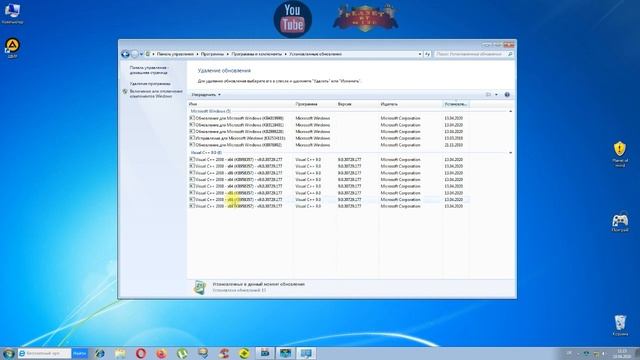This screenshot has height=360, width=640.
Task: Open the Упорядочить dropdown menu
Action: pos(206,95)
